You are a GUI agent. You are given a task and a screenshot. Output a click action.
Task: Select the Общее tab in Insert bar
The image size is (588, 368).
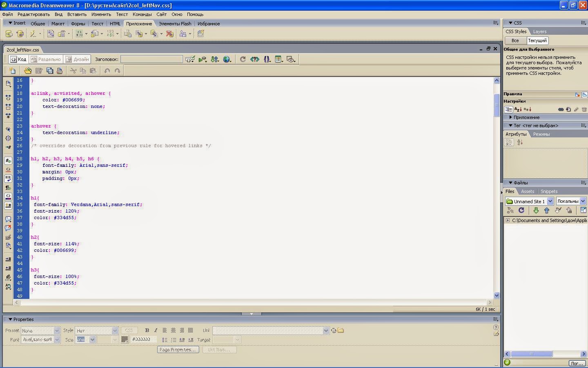click(38, 24)
